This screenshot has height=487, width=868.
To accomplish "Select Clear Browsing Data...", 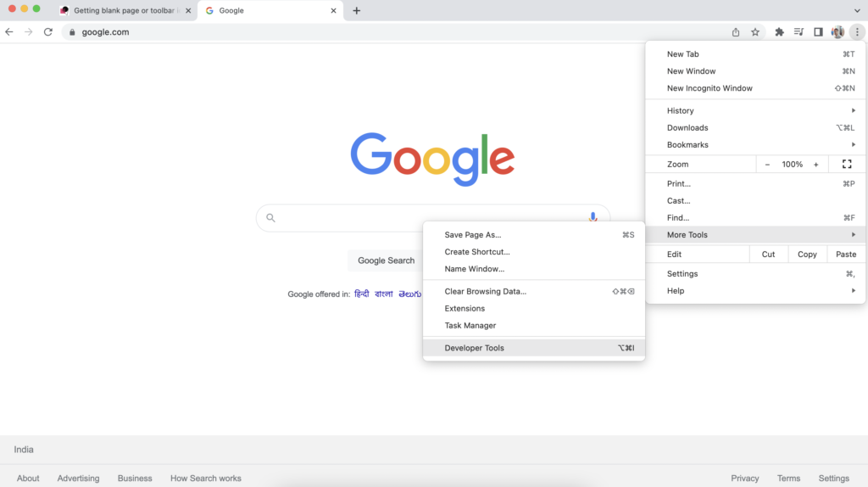I will (534, 291).
